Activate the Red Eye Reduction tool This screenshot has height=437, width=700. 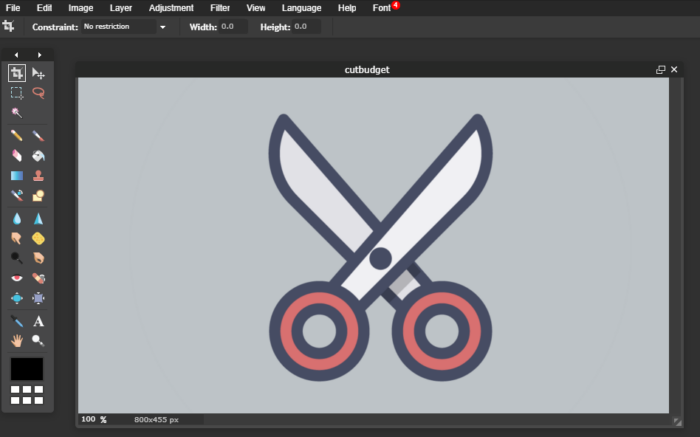(17, 277)
